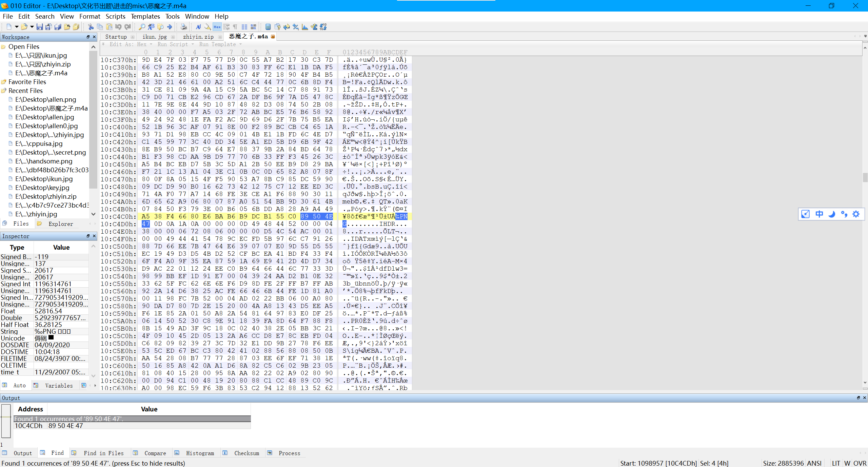The width and height of the screenshot is (868, 467).
Task: Switch to the zhiyin.zip tab
Action: pos(198,37)
